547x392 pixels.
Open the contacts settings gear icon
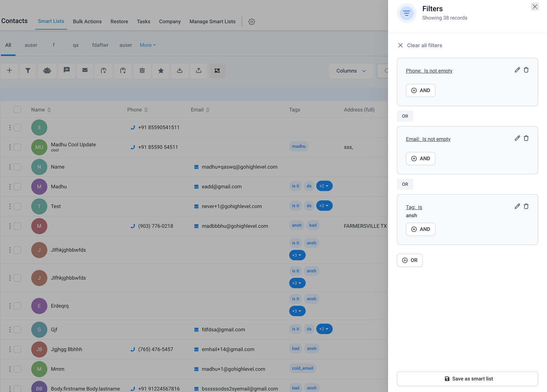click(x=252, y=22)
